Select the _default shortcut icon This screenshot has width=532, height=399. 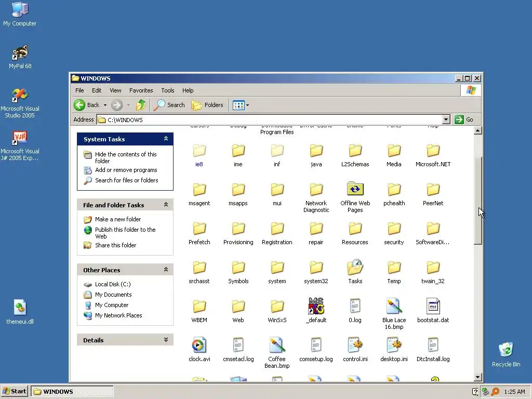coord(316,306)
